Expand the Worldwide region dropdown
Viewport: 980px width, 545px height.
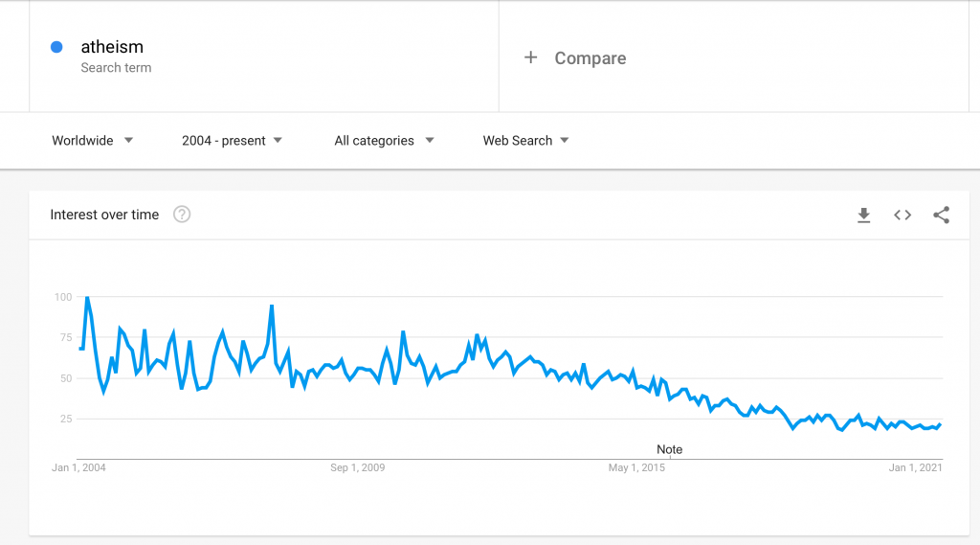(x=93, y=141)
